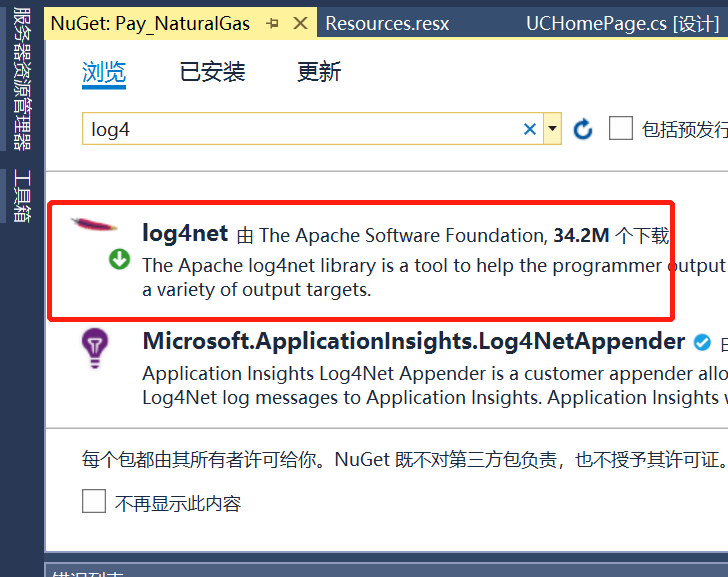Select the Microsoft.ApplicationInsights.Log4NetAppender package
Viewport: 728px width, 577px height.
[x=413, y=341]
